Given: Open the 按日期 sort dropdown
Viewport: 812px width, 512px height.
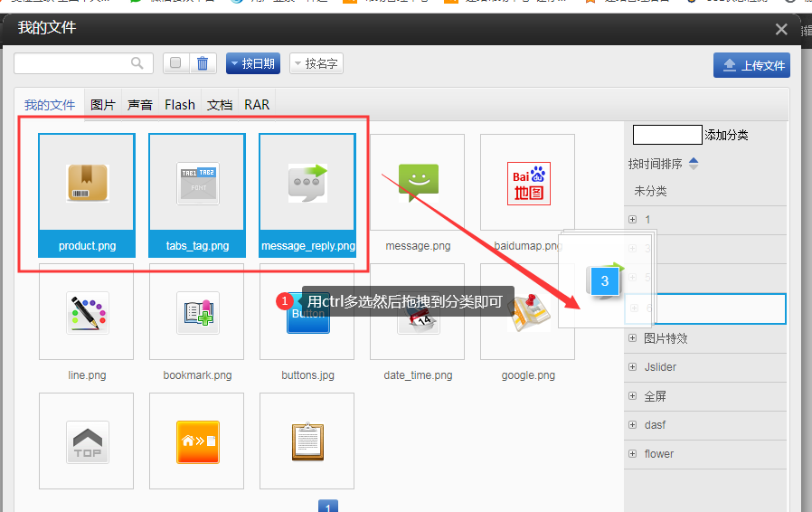Looking at the screenshot, I should [252, 63].
